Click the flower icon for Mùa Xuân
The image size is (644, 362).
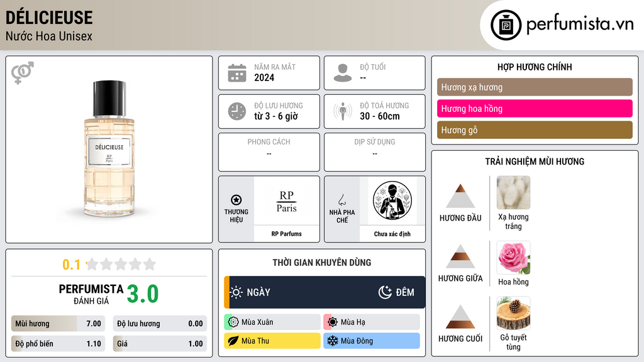pos(233,322)
